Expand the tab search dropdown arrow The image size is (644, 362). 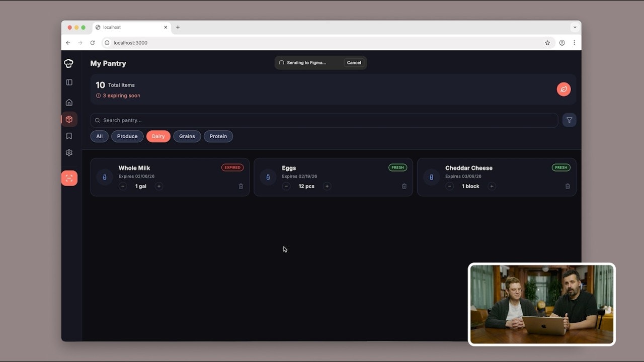(x=575, y=27)
